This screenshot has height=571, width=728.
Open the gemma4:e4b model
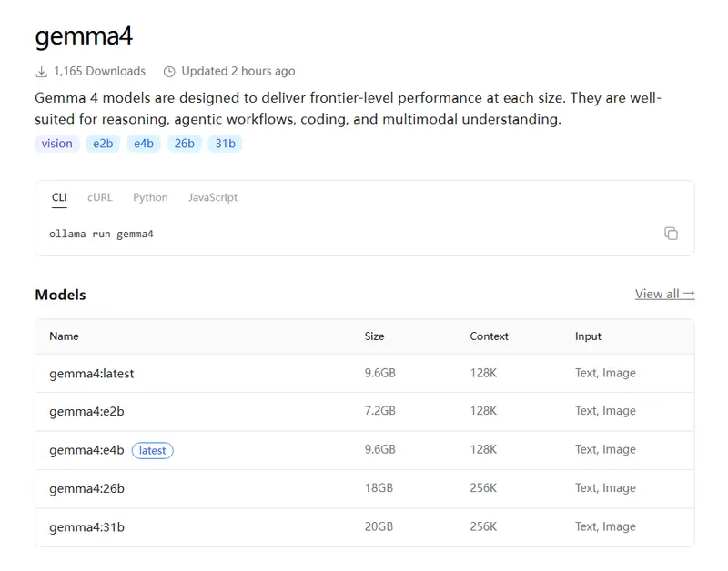86,450
